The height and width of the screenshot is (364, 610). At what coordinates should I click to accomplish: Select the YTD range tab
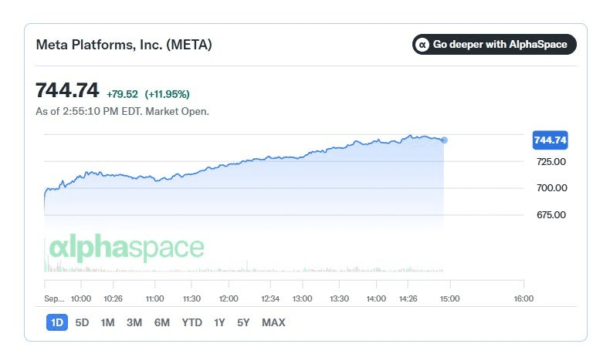coord(191,322)
